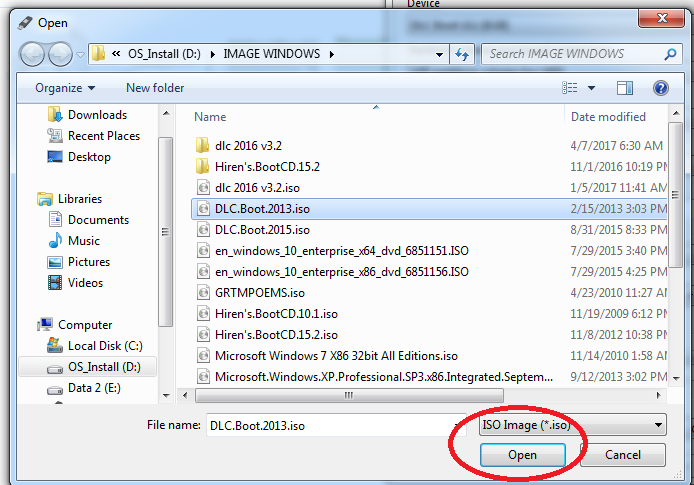Close the Open dialog window

pos(662,18)
